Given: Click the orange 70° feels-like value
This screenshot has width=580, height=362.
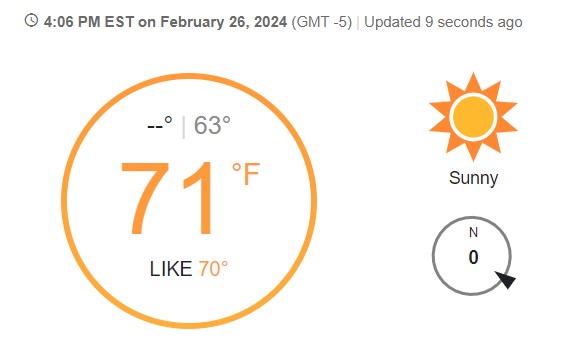Looking at the screenshot, I should pos(213,269).
